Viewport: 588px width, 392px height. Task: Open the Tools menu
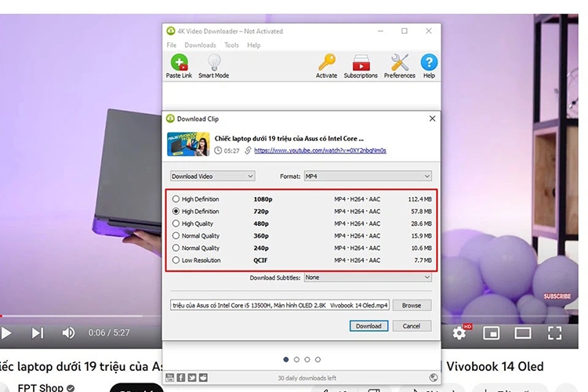coord(231,45)
